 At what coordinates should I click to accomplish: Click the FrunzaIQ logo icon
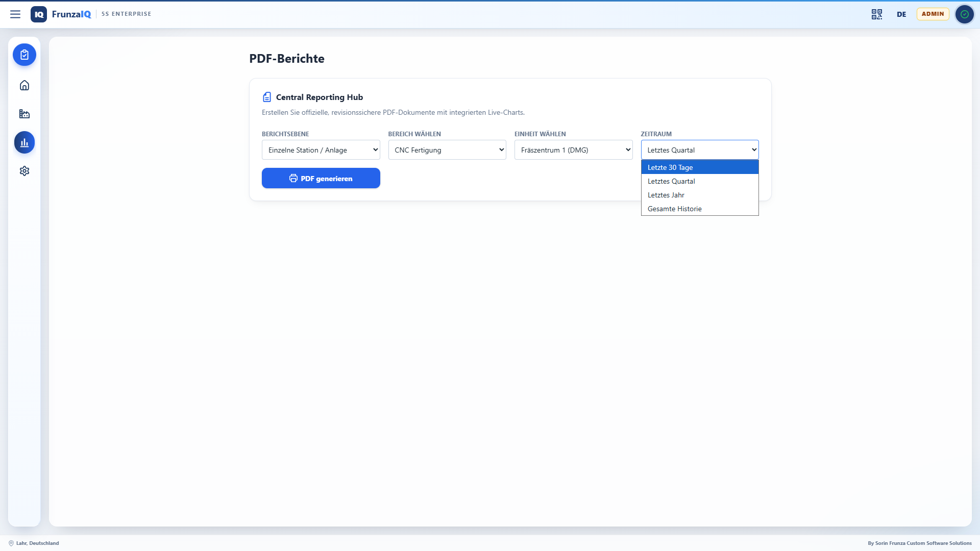(x=39, y=14)
